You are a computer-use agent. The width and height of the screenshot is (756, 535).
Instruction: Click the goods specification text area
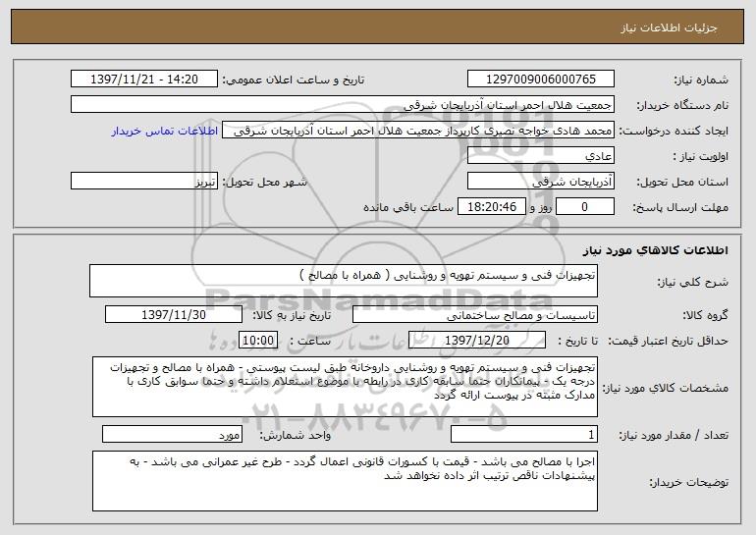345,387
